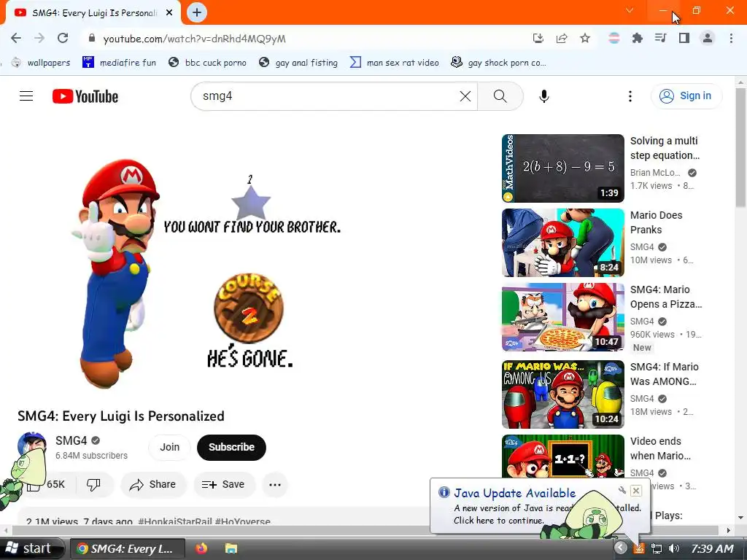Click the share page icon in the address bar
This screenshot has width=747, height=560.
tap(562, 39)
